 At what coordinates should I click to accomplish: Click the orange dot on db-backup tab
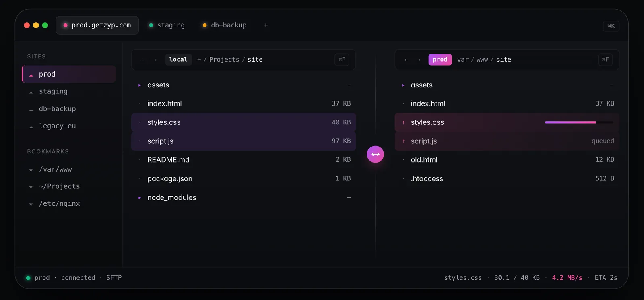(204, 25)
